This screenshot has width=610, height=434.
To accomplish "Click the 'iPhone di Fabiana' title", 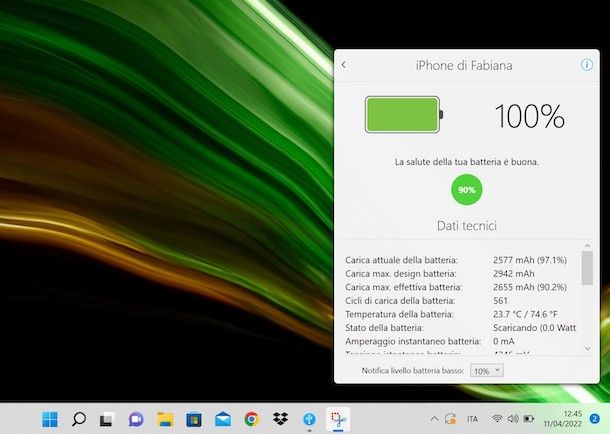I will click(x=464, y=65).
